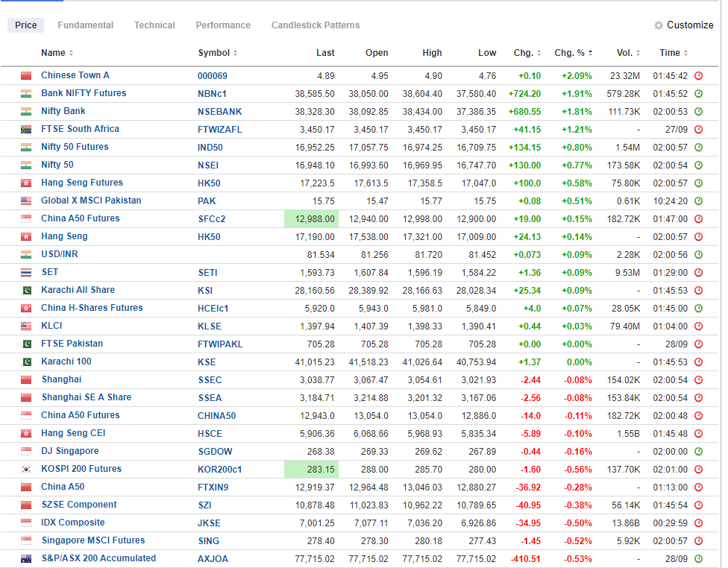Click the High column header
The height and width of the screenshot is (568, 728).
point(433,53)
